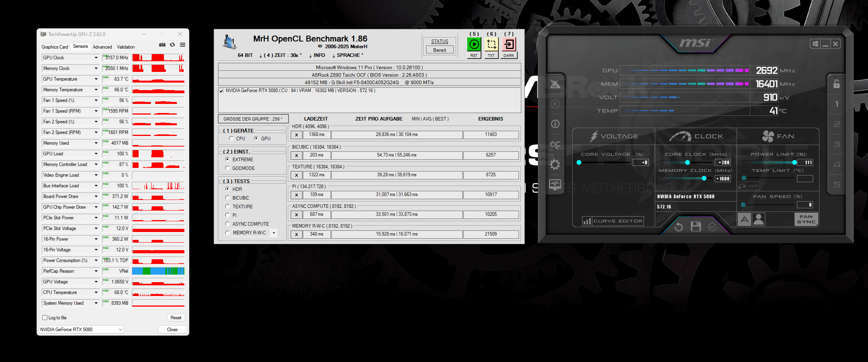Screen dimensions: 868x362
Task: Toggle DARK mode icon in benchmark
Action: click(x=509, y=44)
